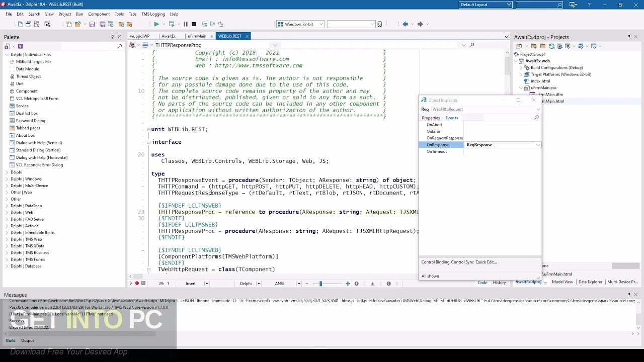Open the File menu
This screenshot has width=644, height=362.
[x=9, y=14]
